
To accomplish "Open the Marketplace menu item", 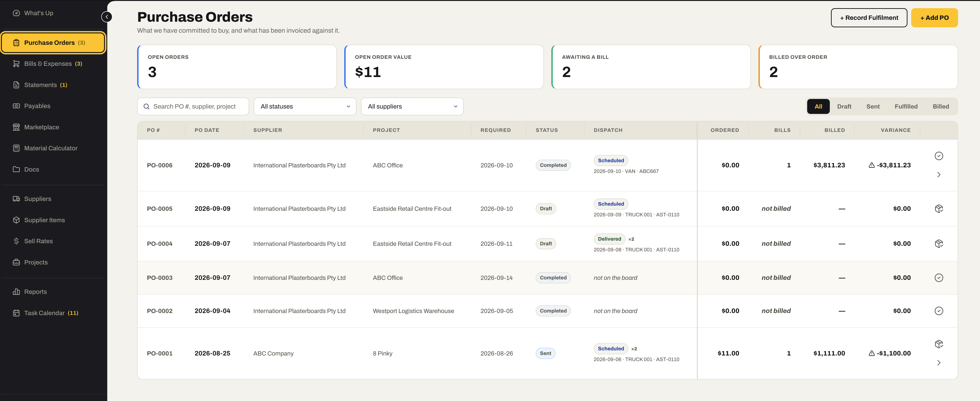I will coord(53,127).
